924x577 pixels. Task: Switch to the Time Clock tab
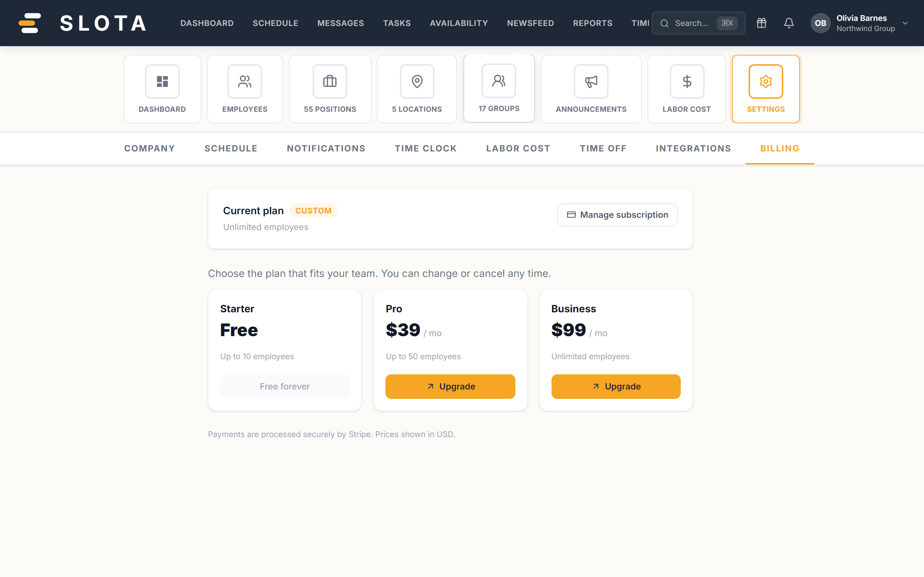pos(426,149)
